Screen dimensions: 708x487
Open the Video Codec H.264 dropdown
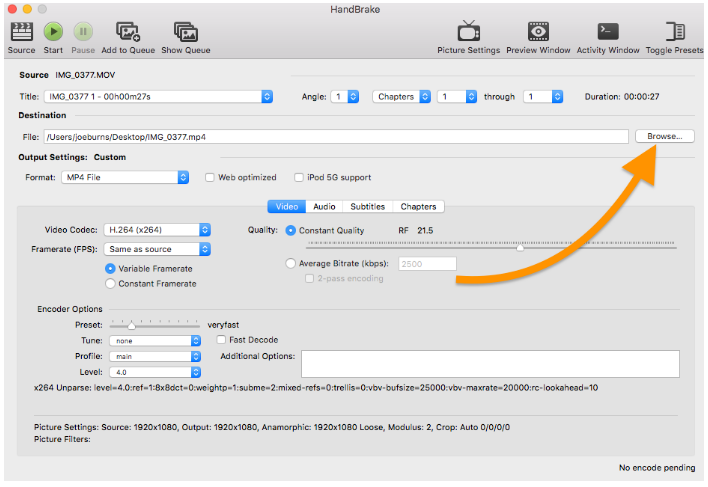[157, 230]
